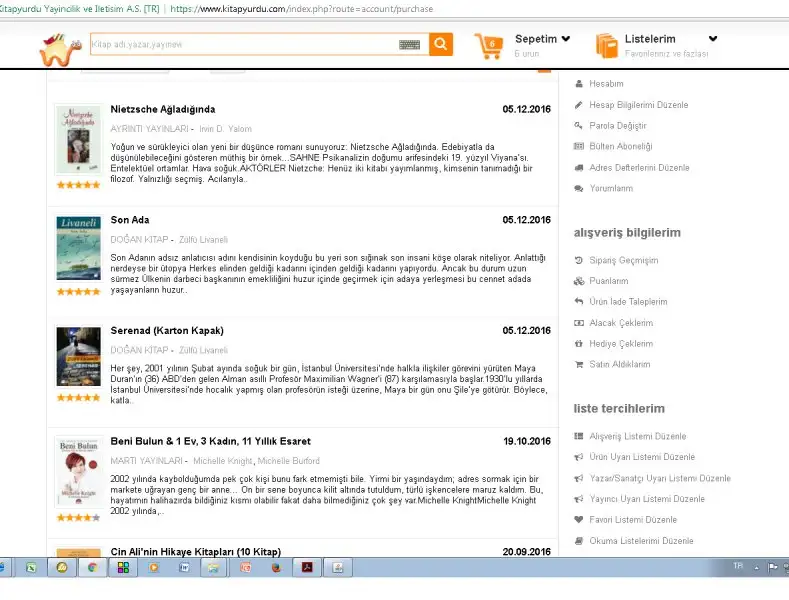Viewport: 789px width, 600px height.
Task: Click the star rating under Son Ada
Action: 78,291
